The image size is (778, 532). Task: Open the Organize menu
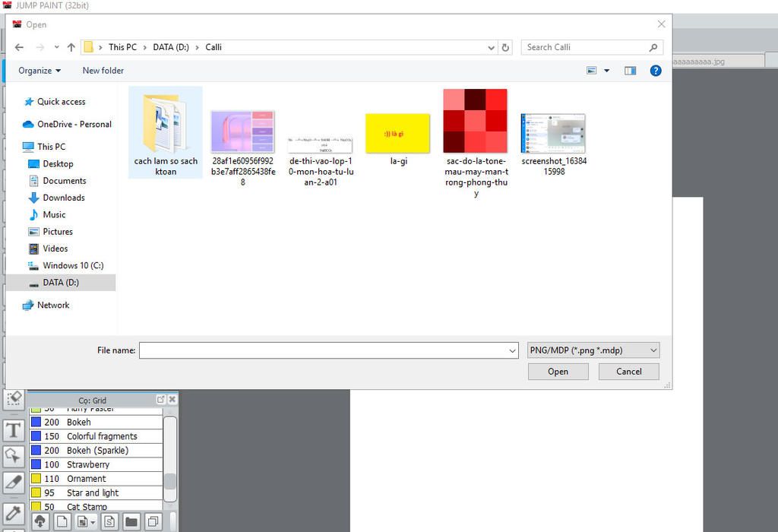(40, 71)
